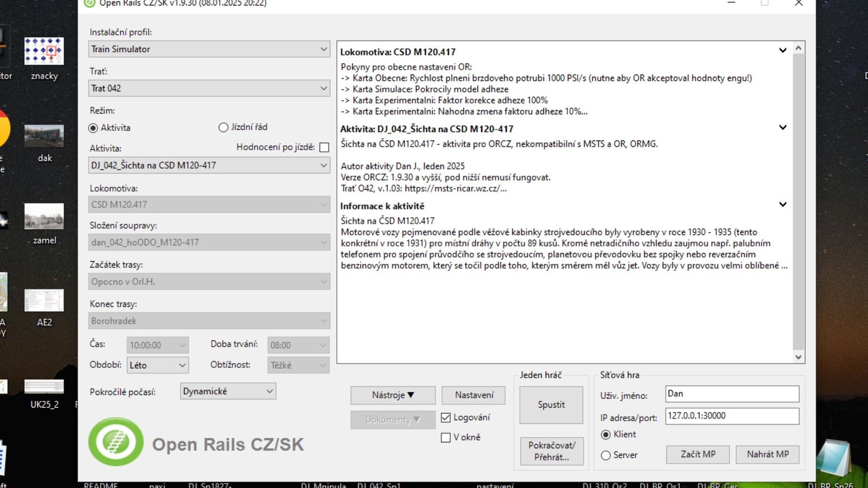Screen dimensions: 868x488
Task: Open the Období dropdown showing Léto
Action: [158, 365]
